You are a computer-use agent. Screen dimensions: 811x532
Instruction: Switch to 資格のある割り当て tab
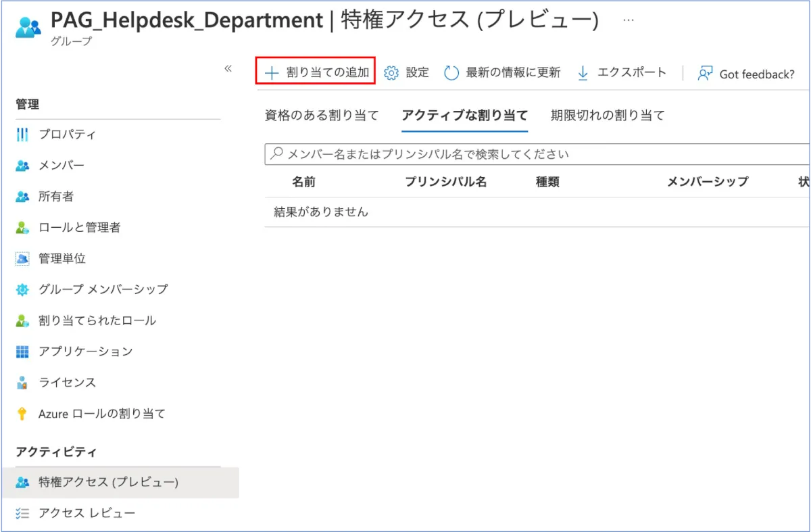(322, 115)
